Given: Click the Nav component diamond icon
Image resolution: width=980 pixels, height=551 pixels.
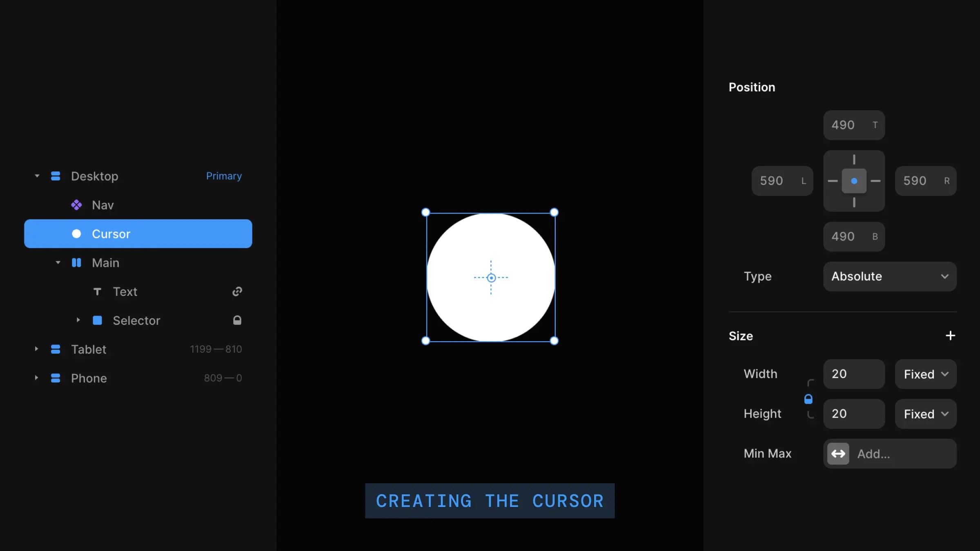Looking at the screenshot, I should tap(77, 204).
